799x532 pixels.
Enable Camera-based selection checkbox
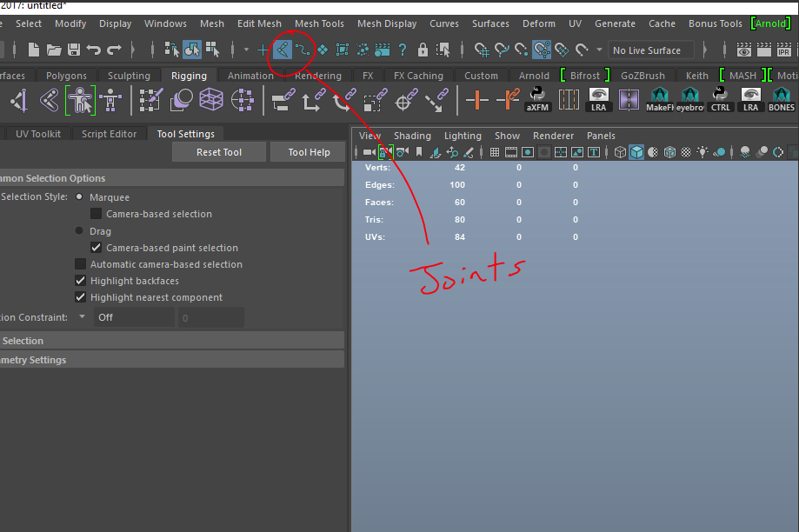click(x=96, y=214)
